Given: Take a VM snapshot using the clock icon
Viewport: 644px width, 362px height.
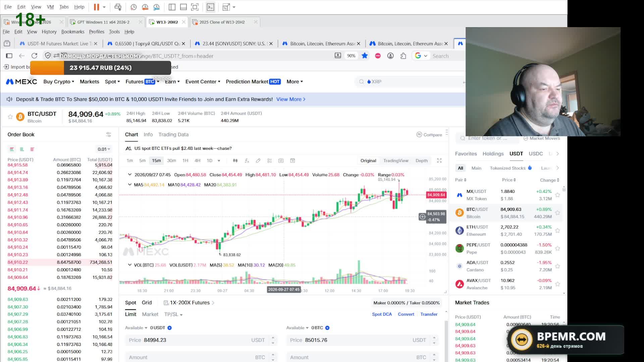Looking at the screenshot, I should tap(133, 7).
